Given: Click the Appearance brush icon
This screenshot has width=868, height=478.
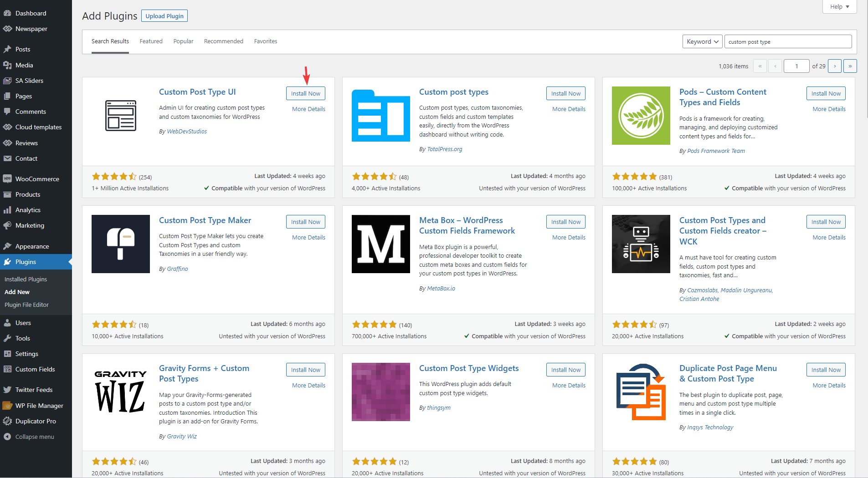Looking at the screenshot, I should click(7, 246).
